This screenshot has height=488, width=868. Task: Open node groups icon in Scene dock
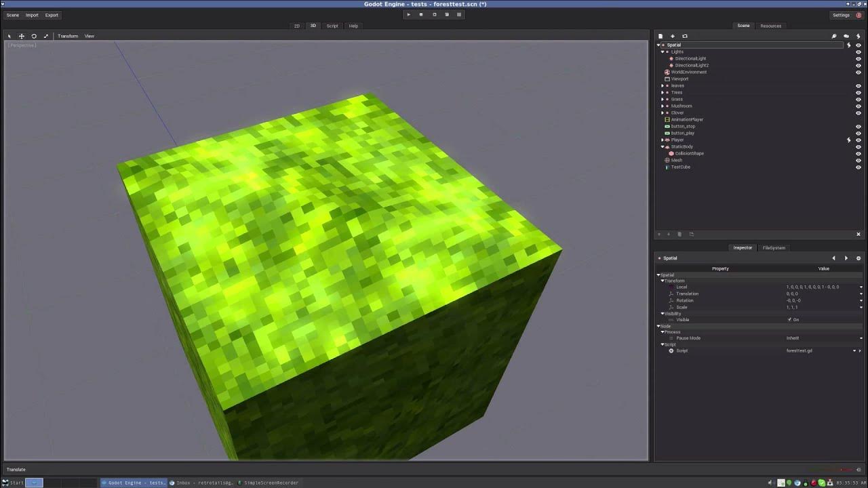(x=846, y=36)
